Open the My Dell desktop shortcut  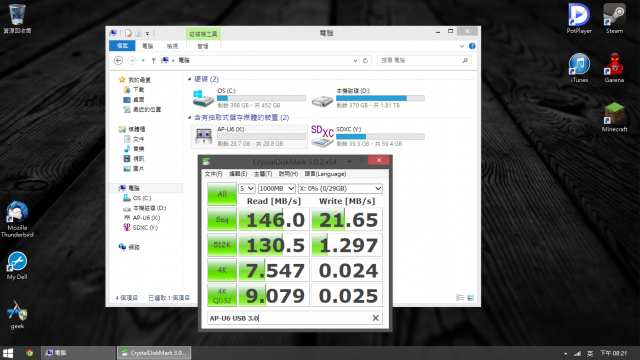pyautogui.click(x=17, y=266)
